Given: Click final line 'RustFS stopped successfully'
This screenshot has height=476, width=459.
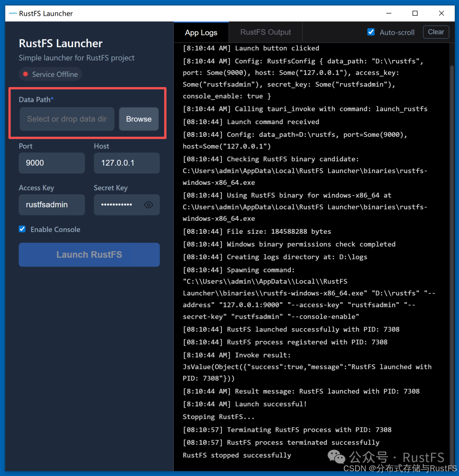Looking at the screenshot, I should pyautogui.click(x=237, y=455).
